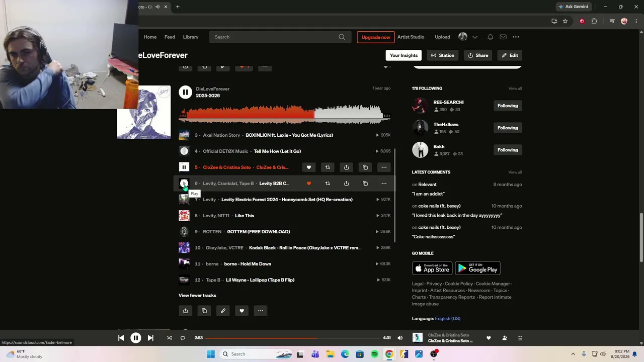View all 178 following
644x362 pixels.
pos(515,88)
